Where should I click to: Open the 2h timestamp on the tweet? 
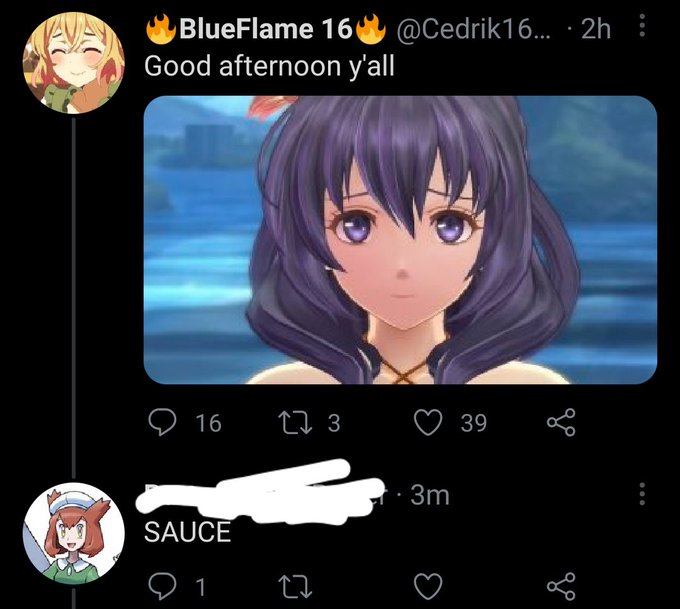596,29
